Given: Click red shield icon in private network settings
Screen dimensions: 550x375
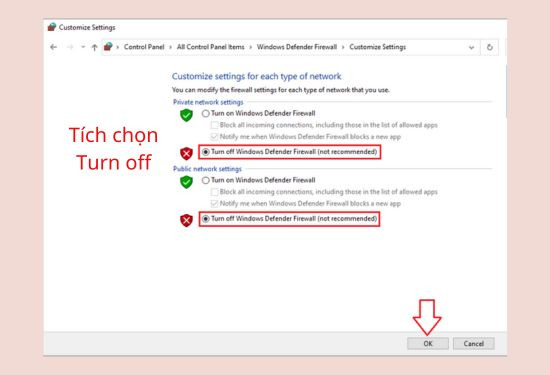Looking at the screenshot, I should tap(186, 153).
